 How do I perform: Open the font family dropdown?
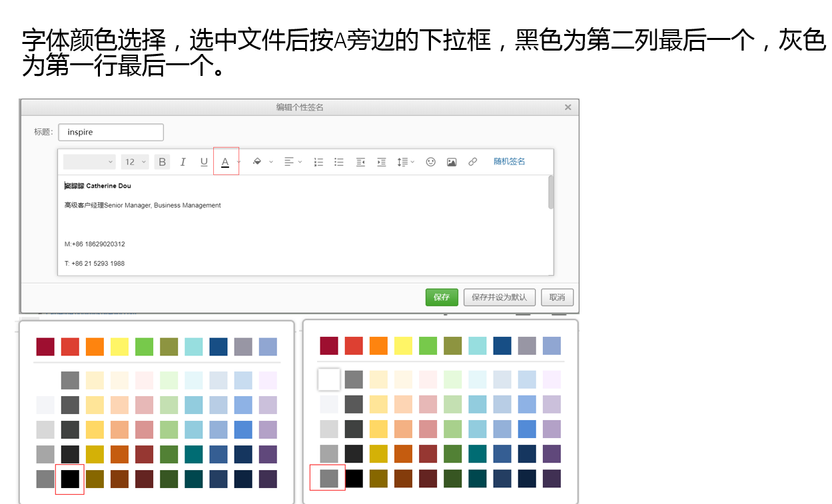(x=89, y=162)
